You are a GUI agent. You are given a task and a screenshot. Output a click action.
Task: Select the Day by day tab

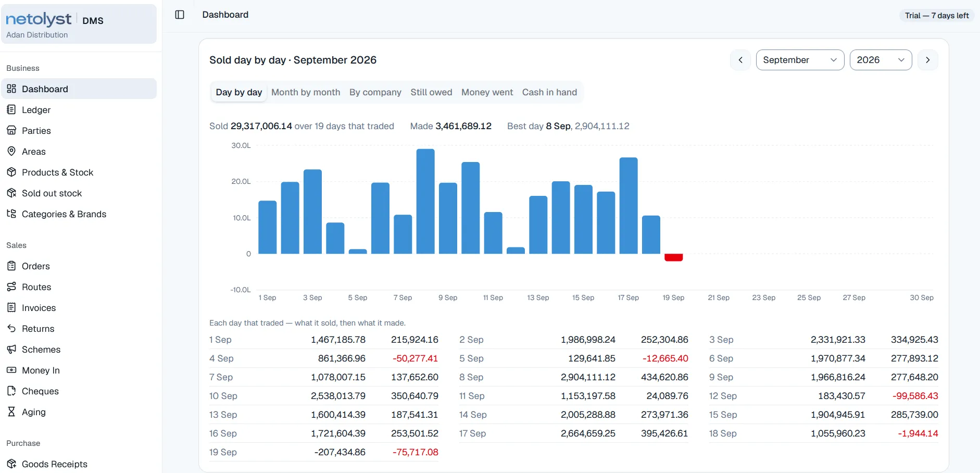click(239, 92)
